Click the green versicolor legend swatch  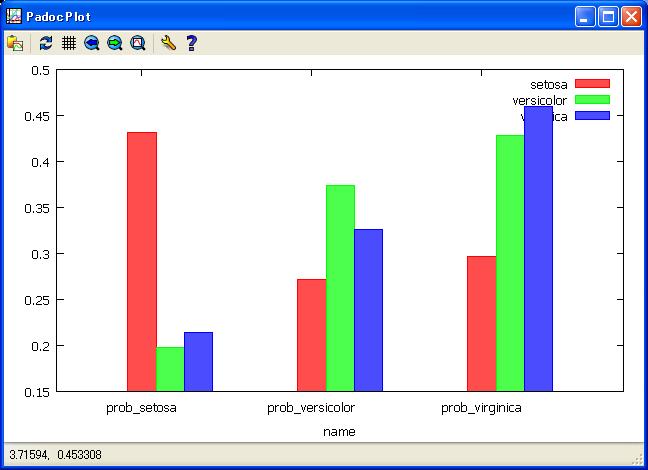(x=593, y=100)
